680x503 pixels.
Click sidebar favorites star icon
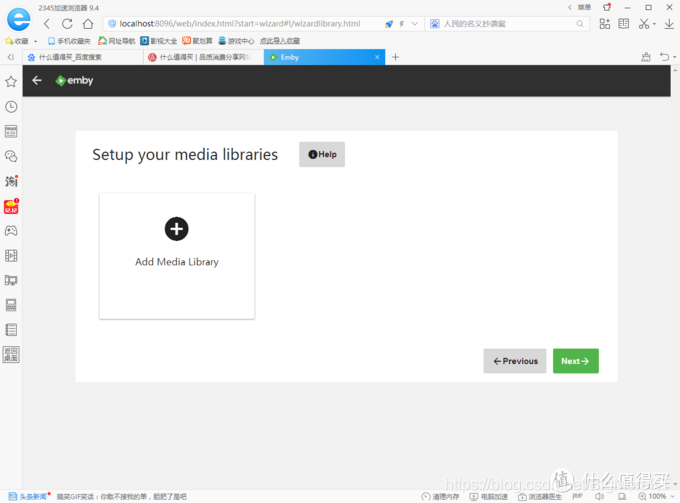[x=11, y=82]
